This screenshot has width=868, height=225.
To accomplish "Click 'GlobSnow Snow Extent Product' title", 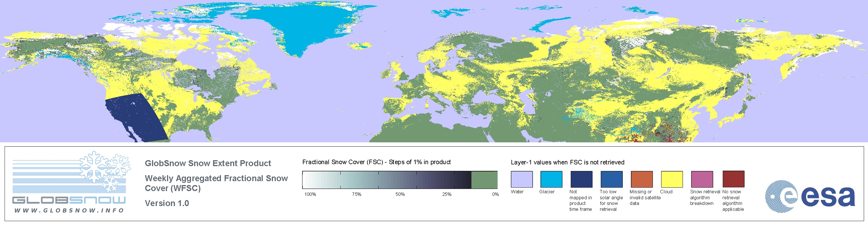I will 208,163.
